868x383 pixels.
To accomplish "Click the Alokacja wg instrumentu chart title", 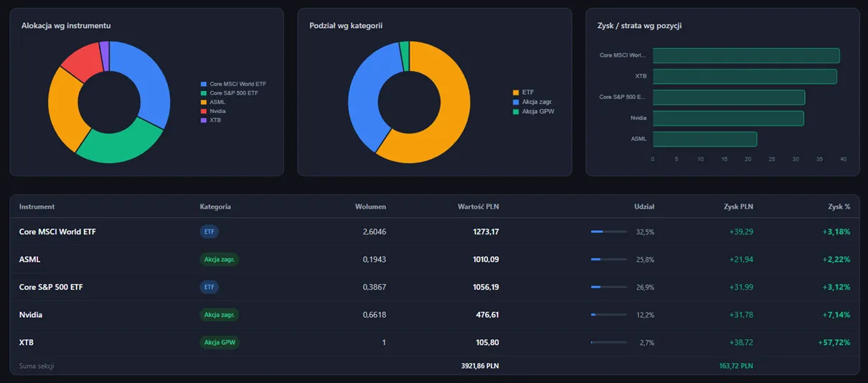I will click(x=66, y=26).
